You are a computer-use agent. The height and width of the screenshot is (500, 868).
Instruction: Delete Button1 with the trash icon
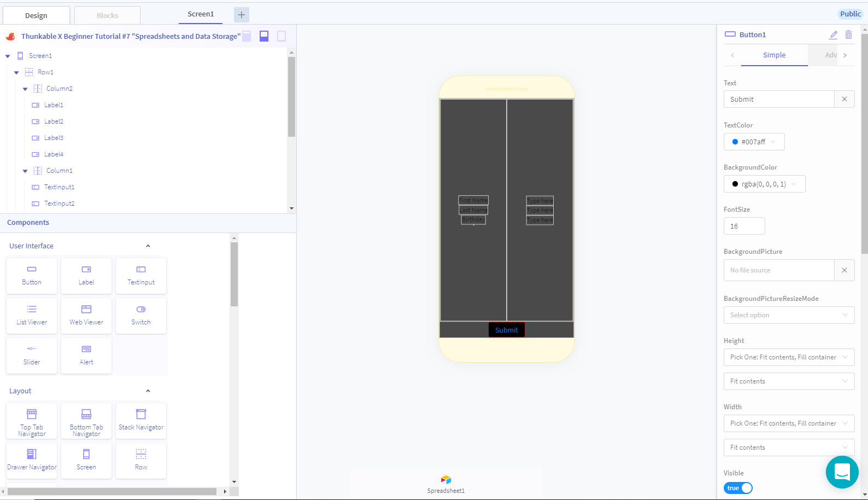tap(848, 34)
